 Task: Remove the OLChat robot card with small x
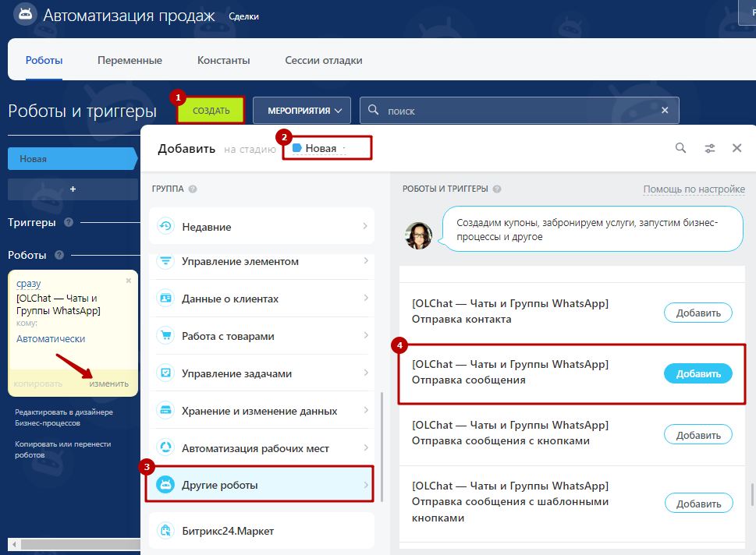click(x=129, y=280)
